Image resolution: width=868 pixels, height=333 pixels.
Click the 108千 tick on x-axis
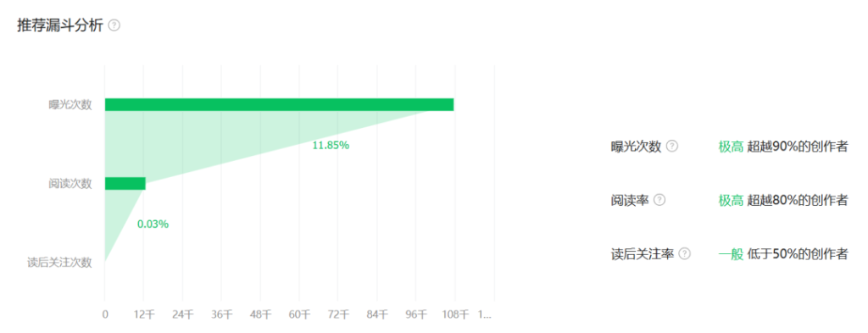tap(456, 314)
